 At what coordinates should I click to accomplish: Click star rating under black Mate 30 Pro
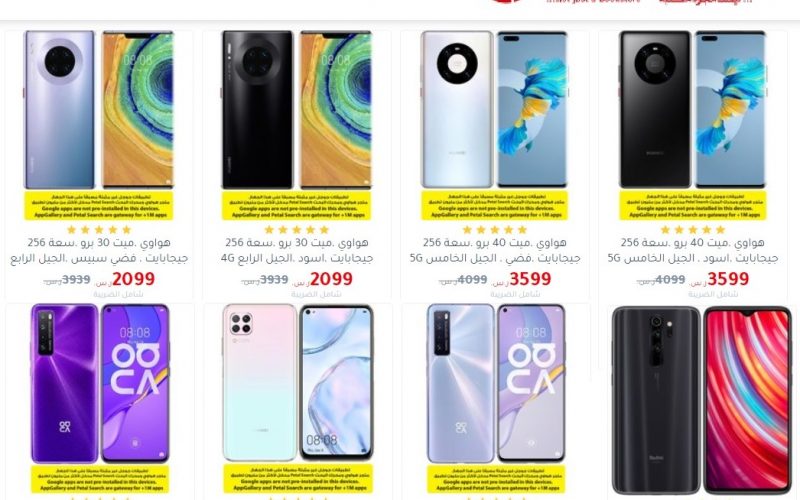coord(297,230)
